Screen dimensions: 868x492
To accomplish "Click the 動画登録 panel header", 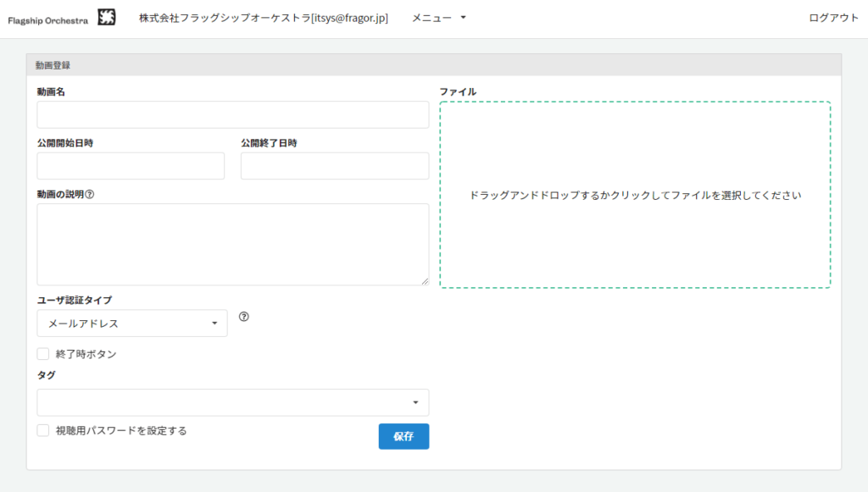I will click(433, 65).
